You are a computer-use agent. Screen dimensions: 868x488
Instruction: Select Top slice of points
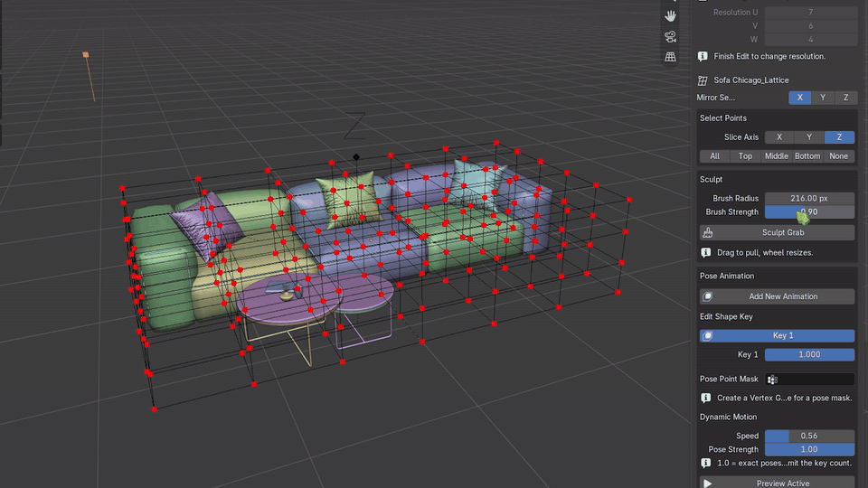[745, 156]
